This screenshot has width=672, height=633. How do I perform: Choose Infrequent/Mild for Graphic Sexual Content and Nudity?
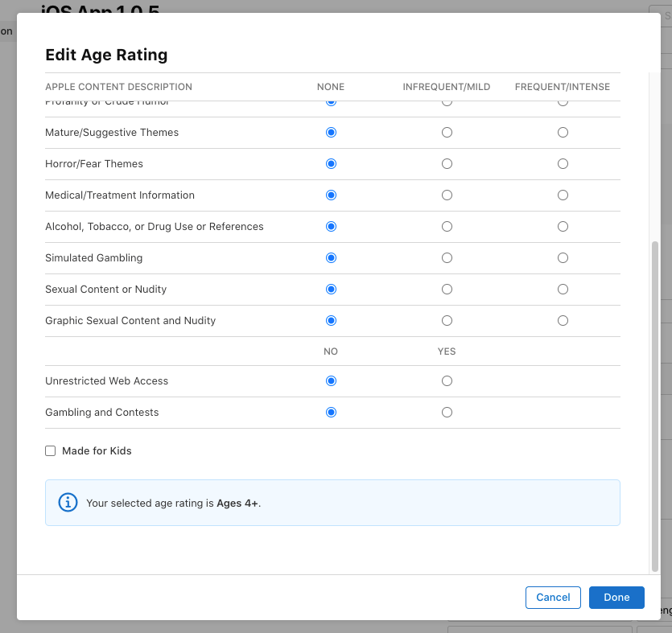(x=447, y=320)
